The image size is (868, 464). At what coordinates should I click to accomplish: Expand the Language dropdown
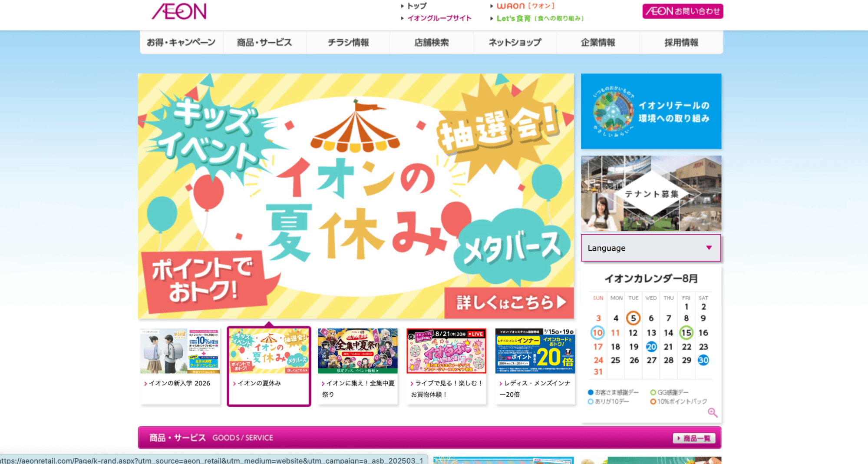(651, 248)
